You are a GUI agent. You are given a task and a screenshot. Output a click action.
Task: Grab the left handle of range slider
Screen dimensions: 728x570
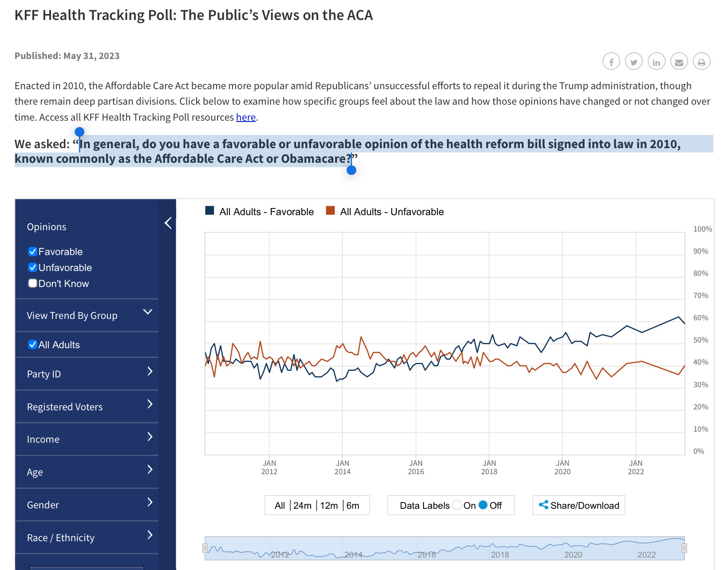[x=205, y=548]
